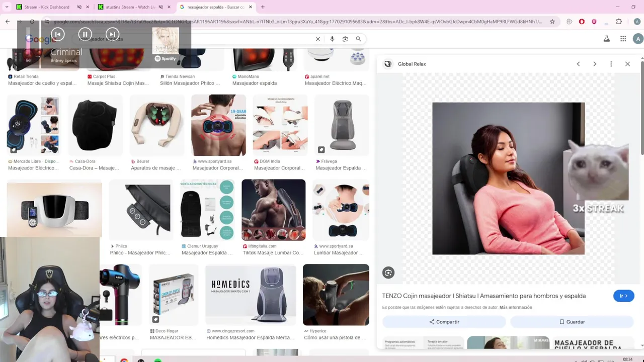The height and width of the screenshot is (362, 644).
Task: Bookmark this page with the star icon
Action: pos(552,22)
